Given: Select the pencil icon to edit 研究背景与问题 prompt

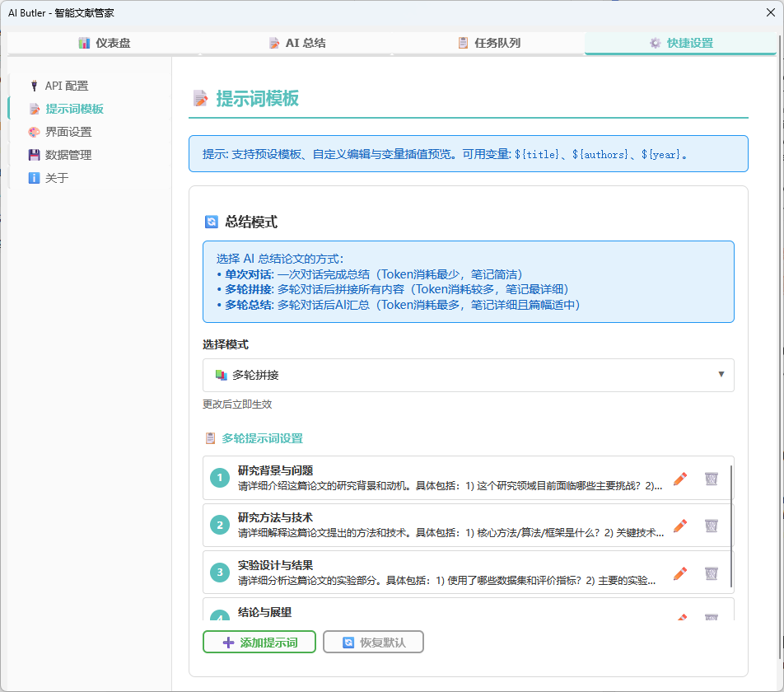Looking at the screenshot, I should point(679,478).
